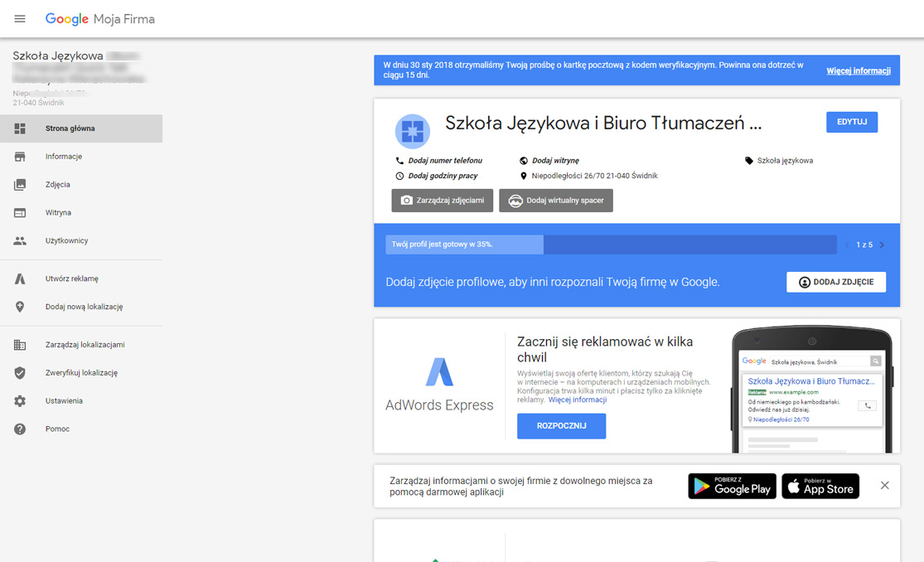Viewport: 924px width, 562px height.
Task: Click the EDYTUJ button
Action: pyautogui.click(x=852, y=122)
